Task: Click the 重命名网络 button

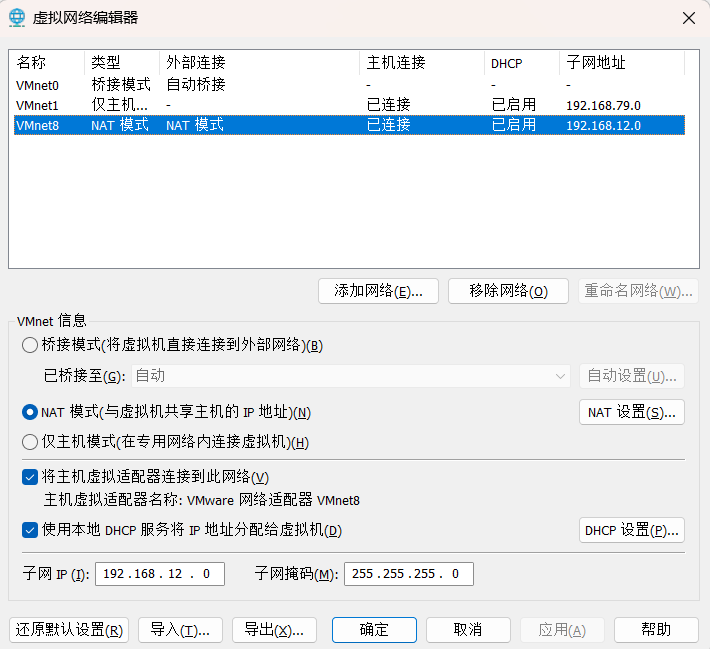Action: point(638,291)
